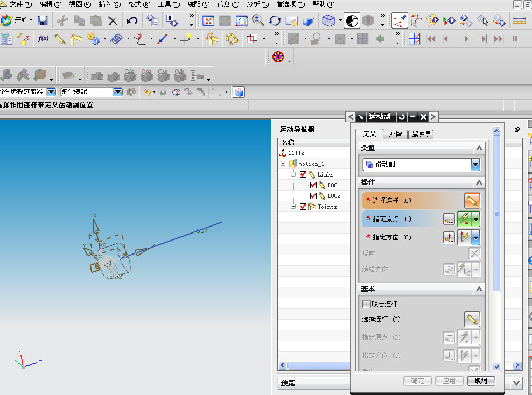Screen dimensions: 532x395
Task: Expand the 预览 panel chevron
Action: click(516, 383)
